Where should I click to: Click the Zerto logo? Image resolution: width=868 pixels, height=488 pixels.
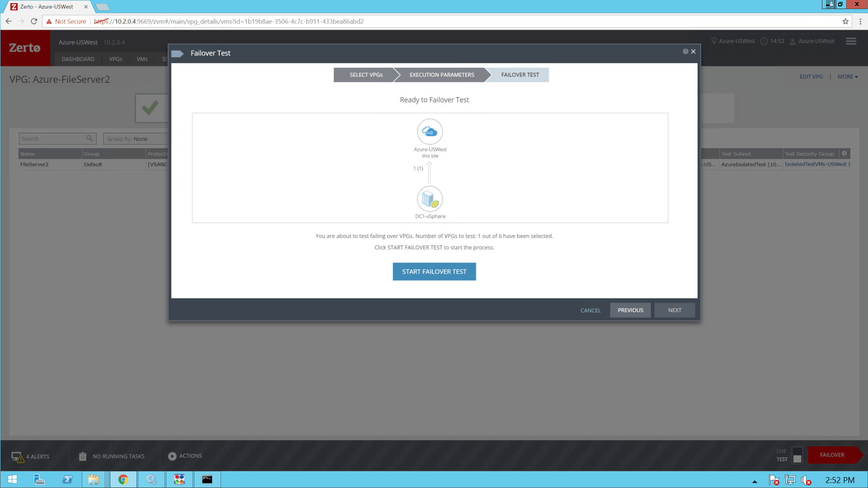coord(25,48)
